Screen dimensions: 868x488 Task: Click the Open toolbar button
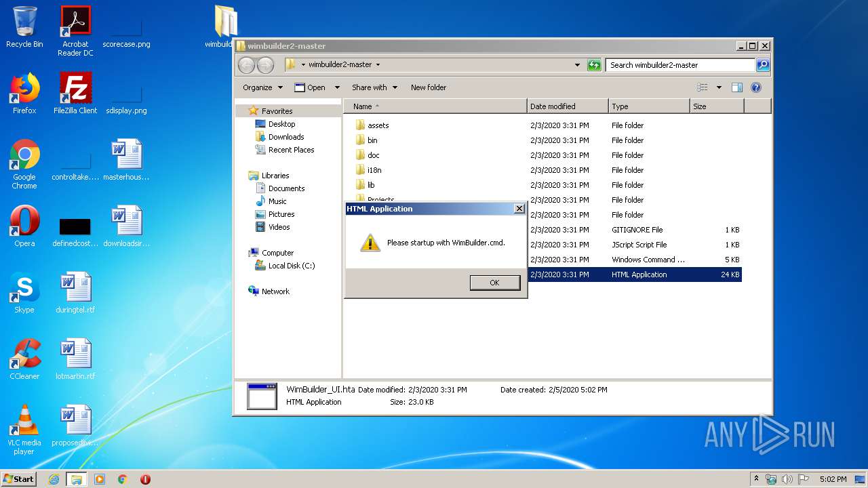(x=310, y=87)
